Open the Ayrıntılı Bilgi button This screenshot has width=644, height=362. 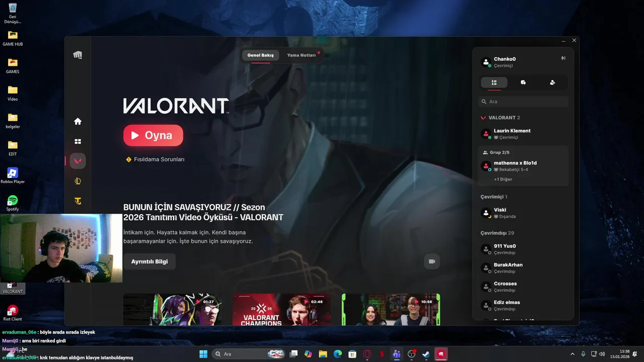[149, 261]
